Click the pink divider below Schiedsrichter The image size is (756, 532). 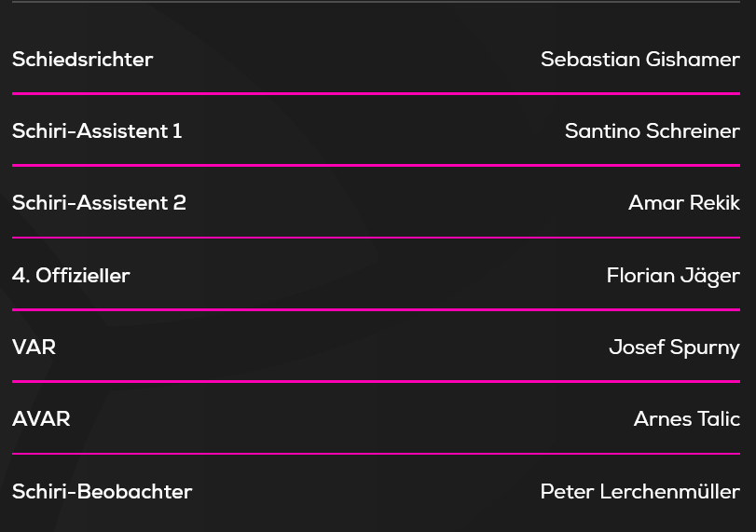click(x=376, y=93)
